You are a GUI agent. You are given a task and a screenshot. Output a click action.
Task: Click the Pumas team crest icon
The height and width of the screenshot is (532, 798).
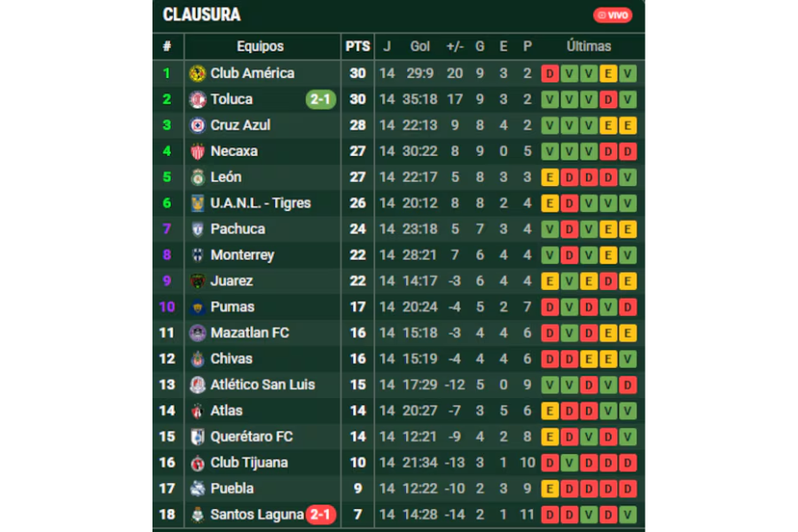point(198,307)
